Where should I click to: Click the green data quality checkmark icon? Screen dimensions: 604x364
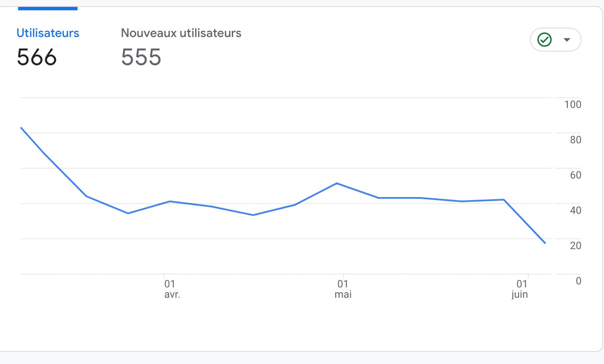545,40
